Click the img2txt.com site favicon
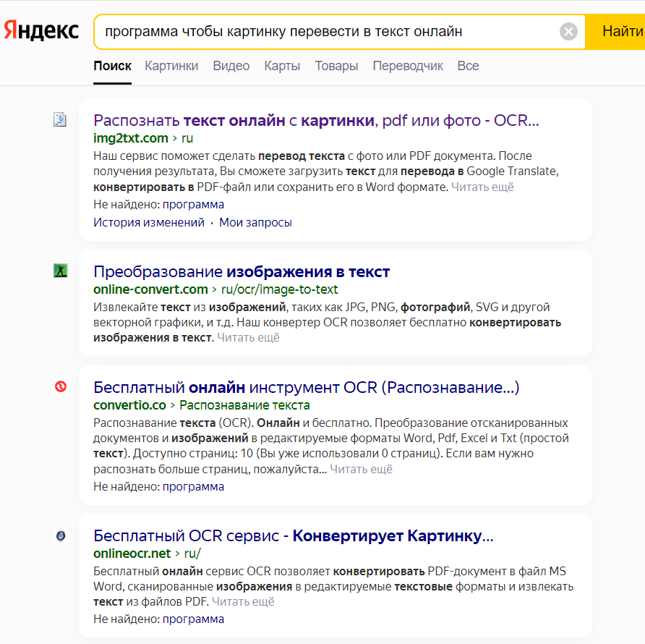Screen dimensions: 645x644 (x=60, y=120)
